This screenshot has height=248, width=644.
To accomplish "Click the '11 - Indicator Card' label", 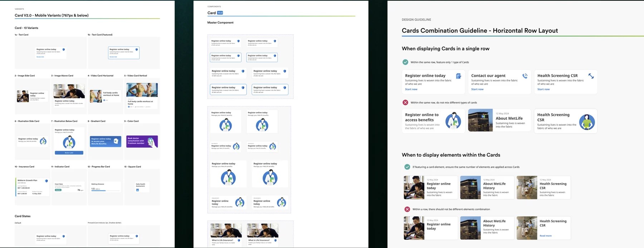I will click(60, 167).
